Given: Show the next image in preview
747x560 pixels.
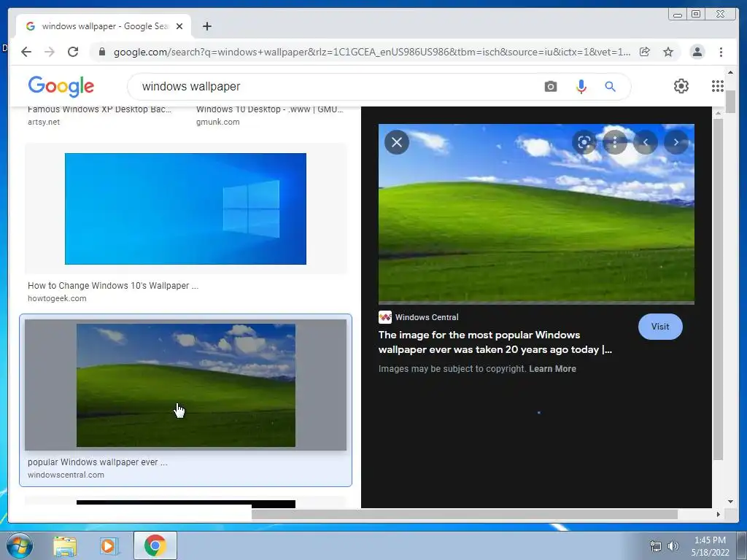Looking at the screenshot, I should [x=676, y=142].
